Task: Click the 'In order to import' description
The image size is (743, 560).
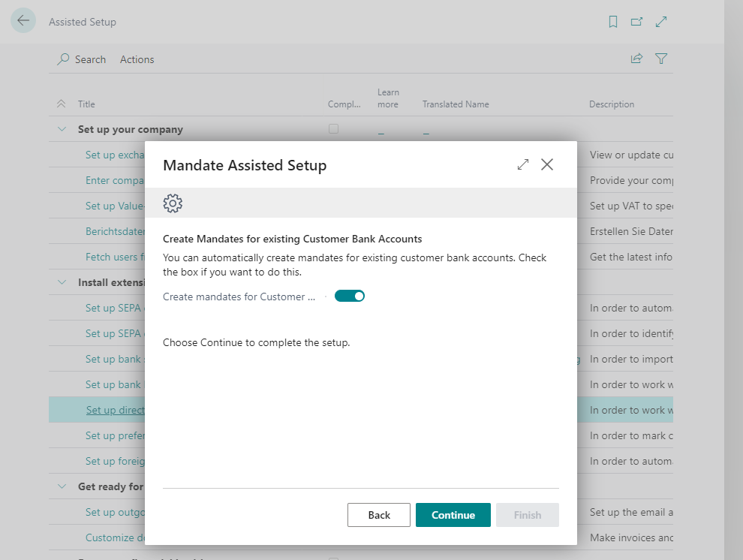Action: pyautogui.click(x=631, y=359)
